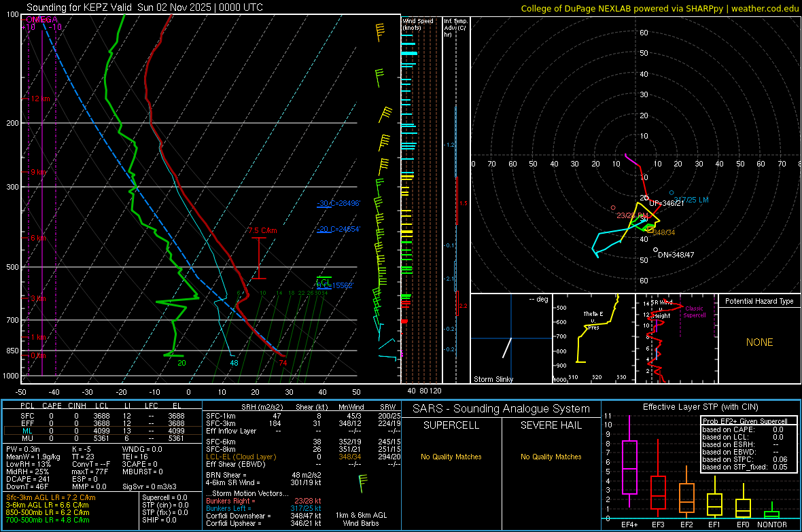Click the 'UP=346/21' hodograph label
The image size is (802, 532).
(x=667, y=204)
